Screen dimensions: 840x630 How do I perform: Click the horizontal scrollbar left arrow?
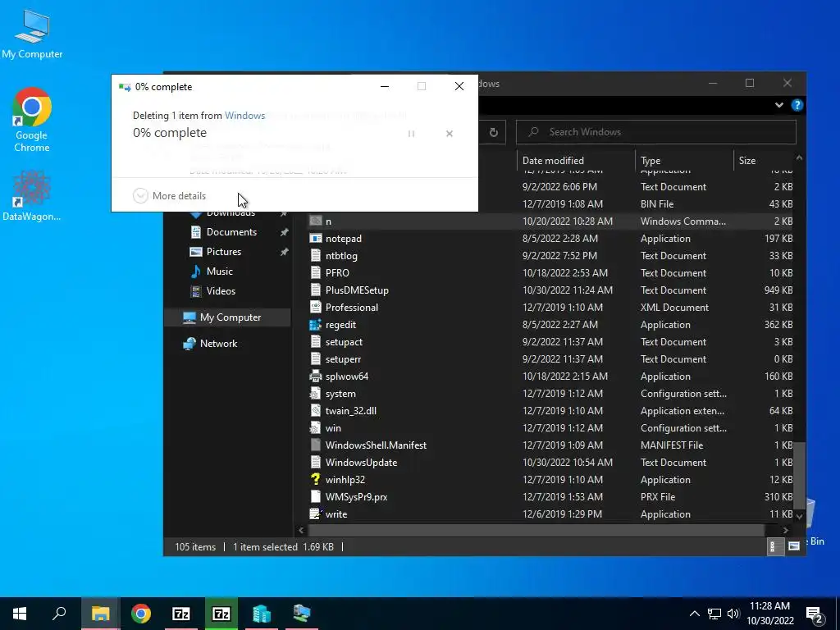[301, 531]
